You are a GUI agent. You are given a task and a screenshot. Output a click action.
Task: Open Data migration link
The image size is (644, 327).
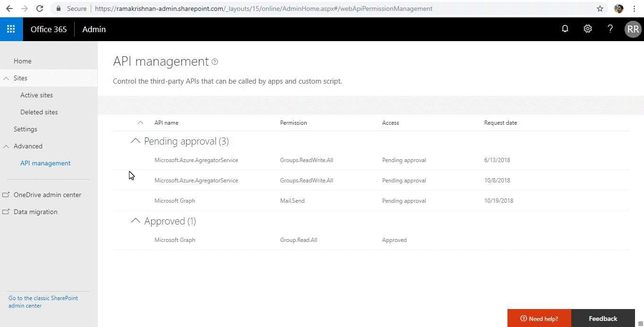[35, 212]
